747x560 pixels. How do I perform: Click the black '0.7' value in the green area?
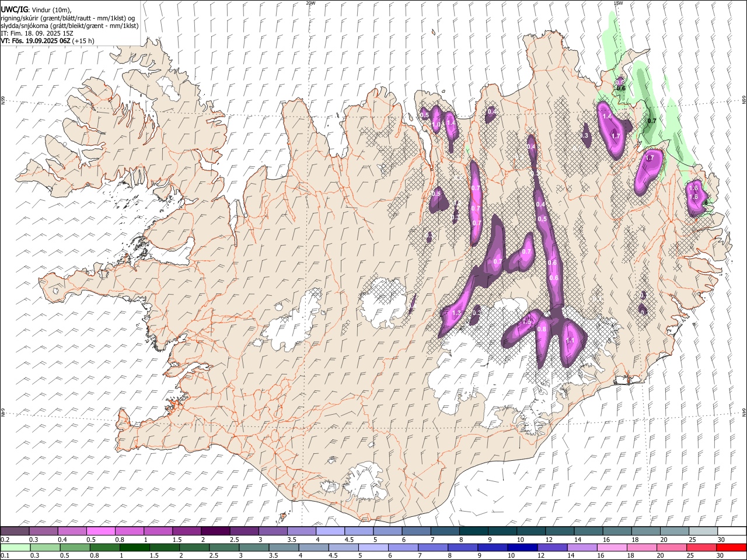[x=652, y=121]
